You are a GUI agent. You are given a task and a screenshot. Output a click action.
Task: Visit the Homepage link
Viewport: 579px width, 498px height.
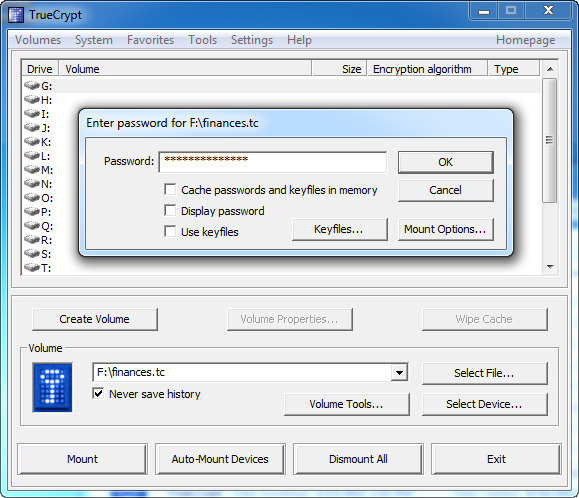tap(525, 40)
